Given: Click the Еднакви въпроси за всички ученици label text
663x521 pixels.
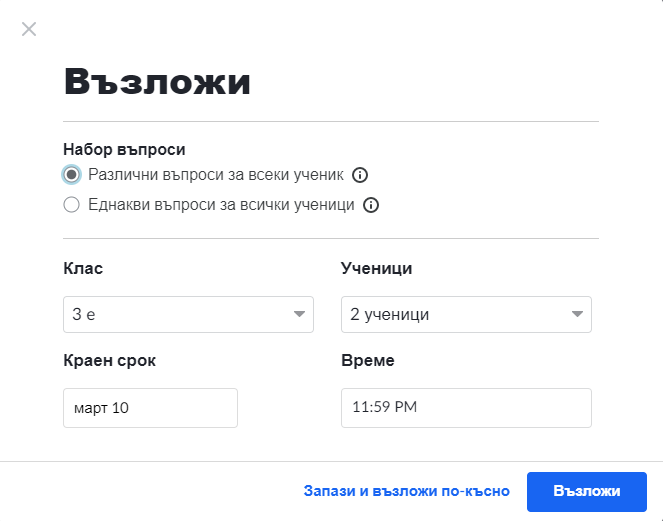Looking at the screenshot, I should (x=221, y=205).
